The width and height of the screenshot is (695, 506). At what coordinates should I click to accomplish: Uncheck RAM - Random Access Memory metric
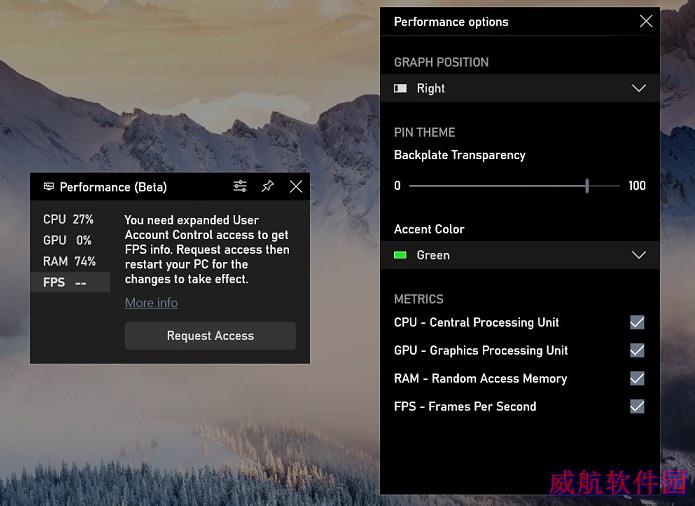coord(637,378)
